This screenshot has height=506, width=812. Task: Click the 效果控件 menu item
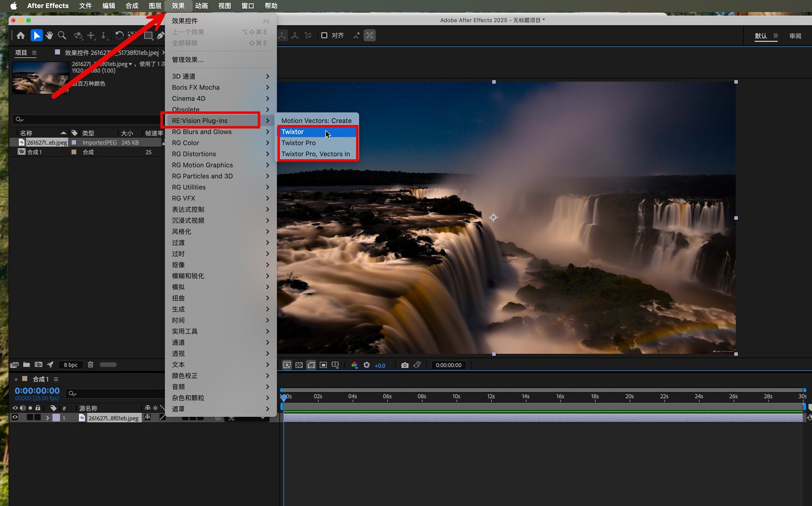(221, 21)
